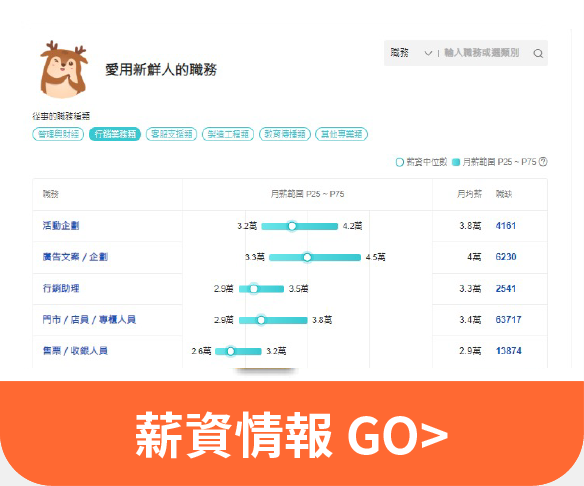Click the 月薪範圍 P25 ~ P75 column header

click(307, 194)
